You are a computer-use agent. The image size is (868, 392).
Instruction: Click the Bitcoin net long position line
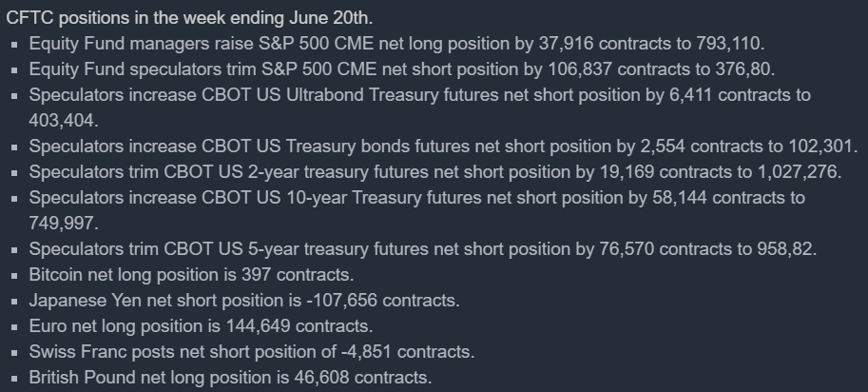pos(191,275)
